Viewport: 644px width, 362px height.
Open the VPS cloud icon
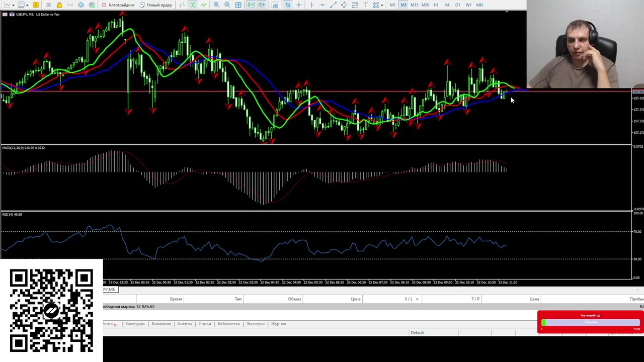tap(81, 5)
